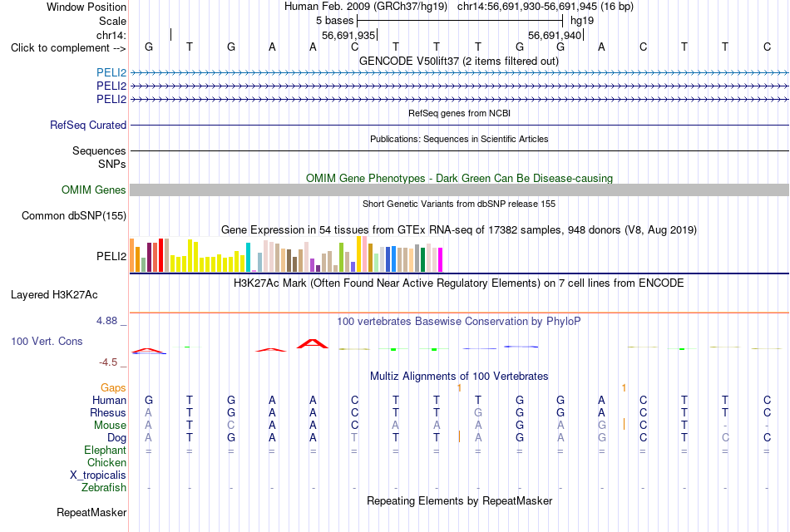
Task: Select the RepeatMasker track label
Action: pyautogui.click(x=91, y=512)
